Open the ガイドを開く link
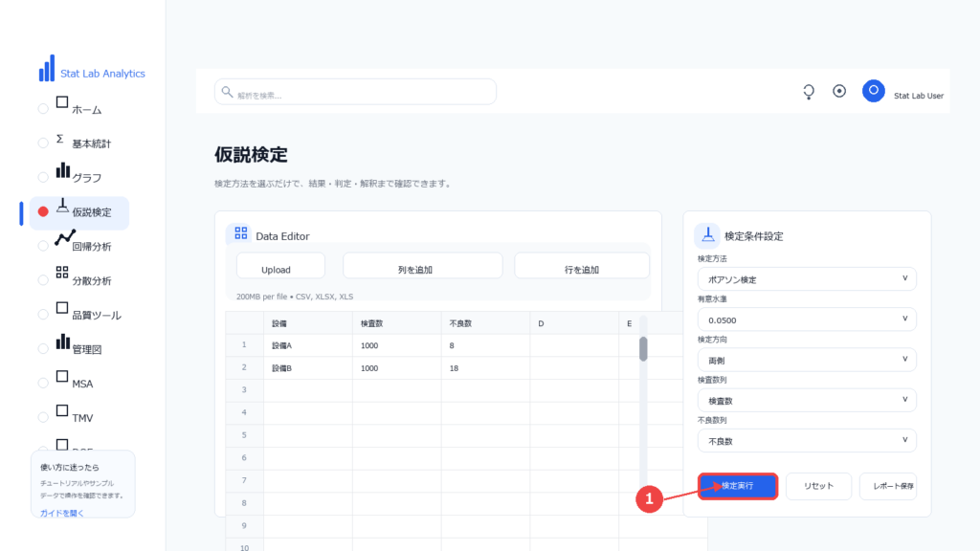 click(61, 513)
